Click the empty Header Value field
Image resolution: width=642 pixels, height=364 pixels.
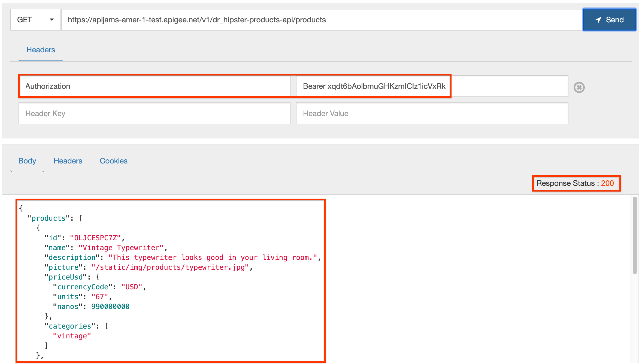(x=432, y=113)
